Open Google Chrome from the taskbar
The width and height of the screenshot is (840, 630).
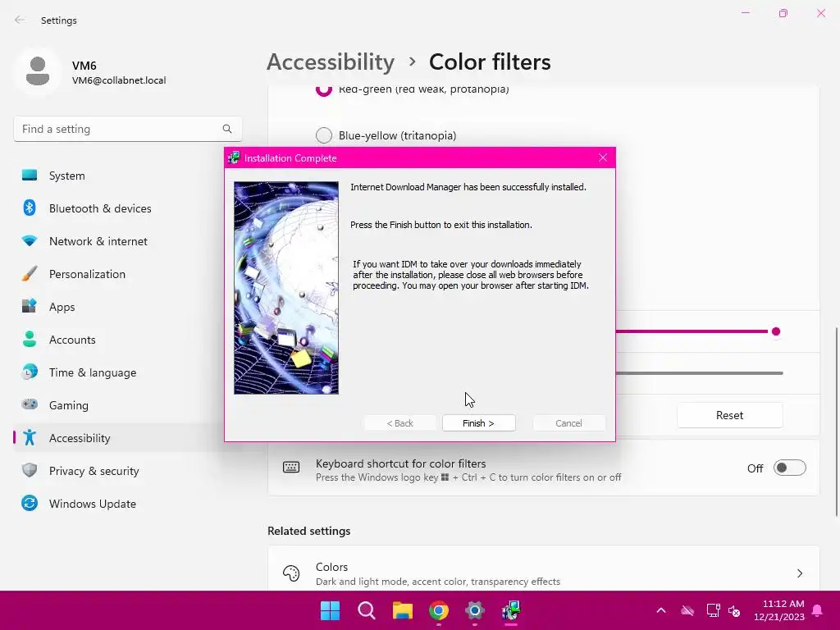tap(439, 610)
